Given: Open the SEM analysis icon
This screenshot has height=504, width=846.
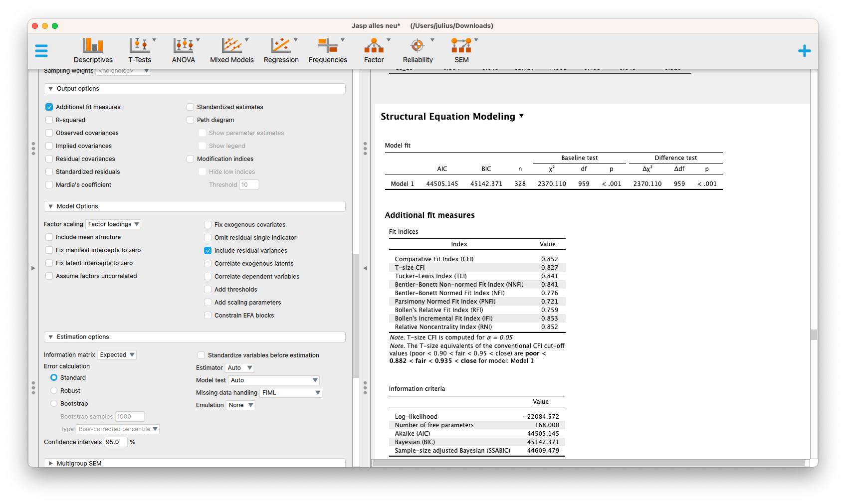Looking at the screenshot, I should click(461, 50).
